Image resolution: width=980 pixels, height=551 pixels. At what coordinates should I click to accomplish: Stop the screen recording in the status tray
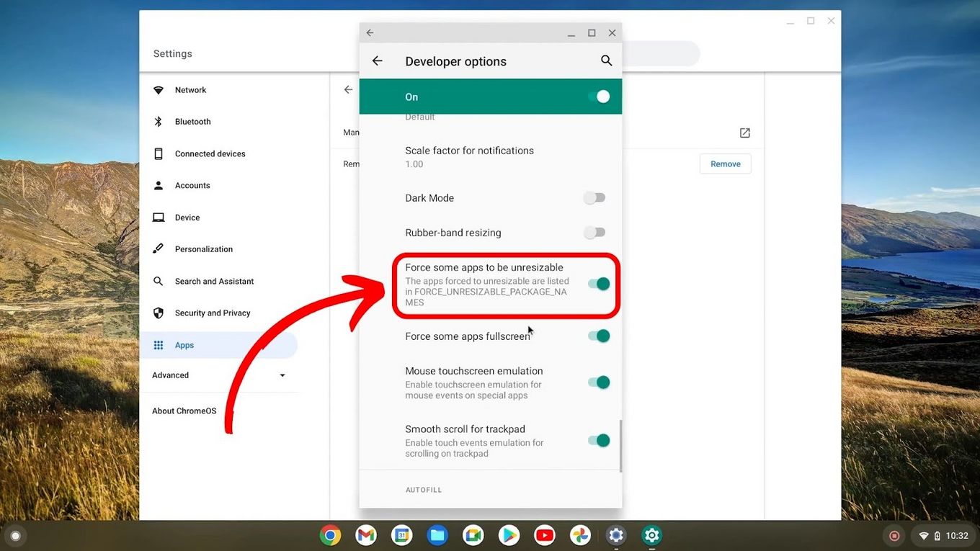pos(894,536)
